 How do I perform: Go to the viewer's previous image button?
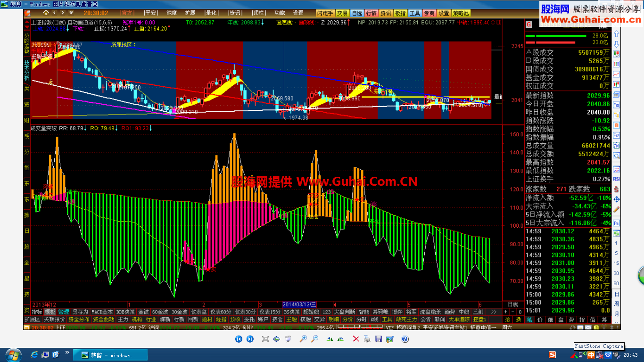pos(239,339)
